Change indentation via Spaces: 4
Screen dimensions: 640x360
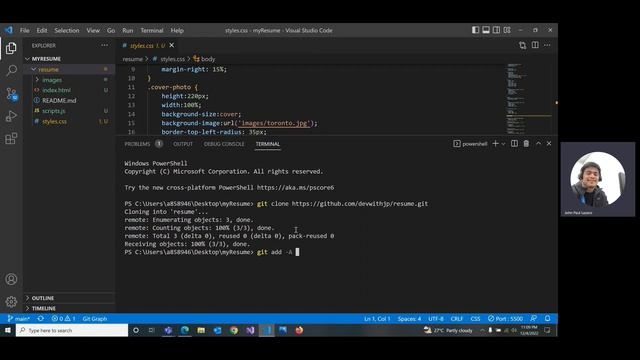[x=409, y=319]
